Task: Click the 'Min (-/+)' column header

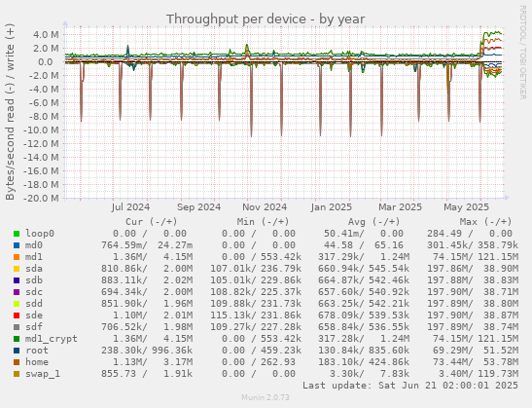Action: pyautogui.click(x=263, y=222)
